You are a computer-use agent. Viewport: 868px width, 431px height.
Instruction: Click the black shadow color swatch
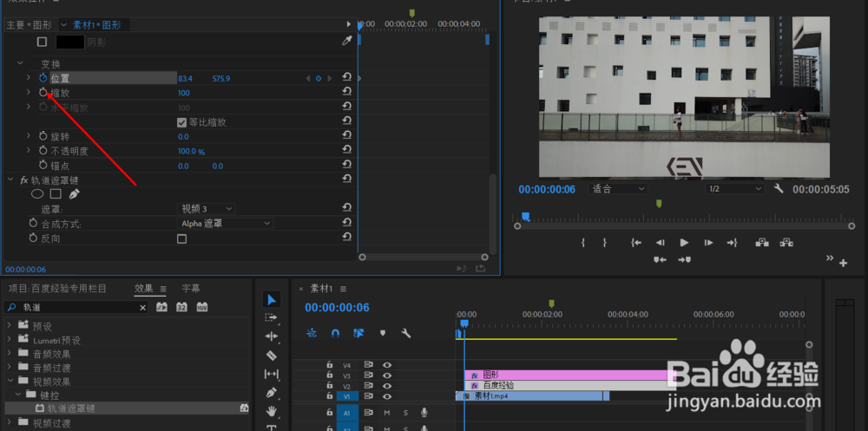pyautogui.click(x=69, y=42)
